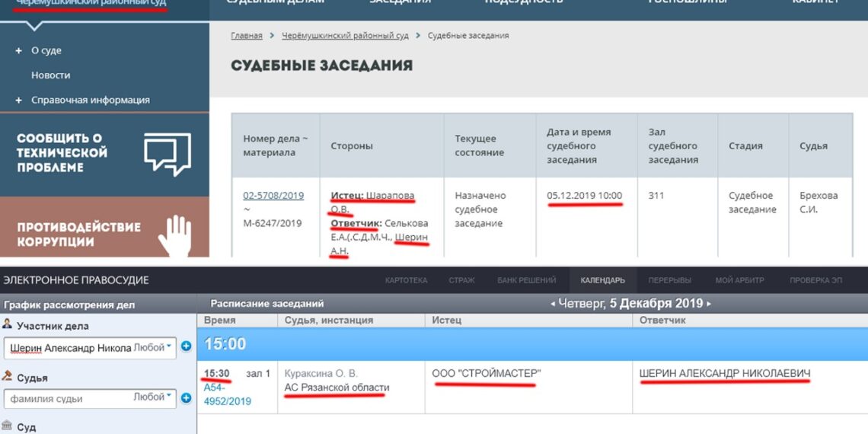Click the person icon beside Участник дела
The width and height of the screenshot is (868, 434).
coord(8,326)
